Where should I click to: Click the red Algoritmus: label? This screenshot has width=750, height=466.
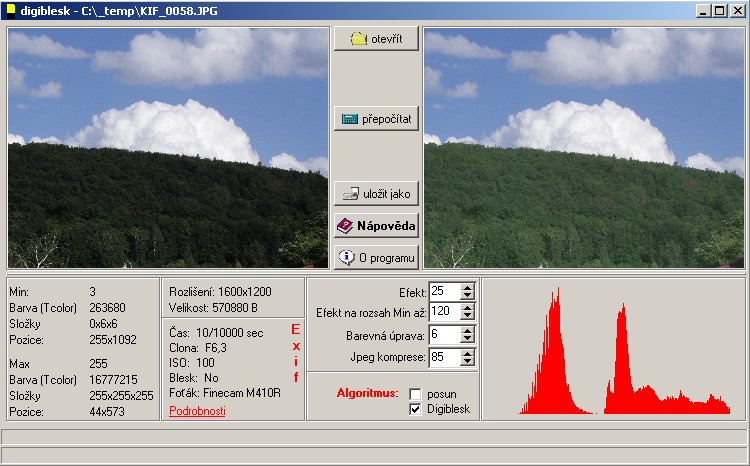(x=367, y=393)
